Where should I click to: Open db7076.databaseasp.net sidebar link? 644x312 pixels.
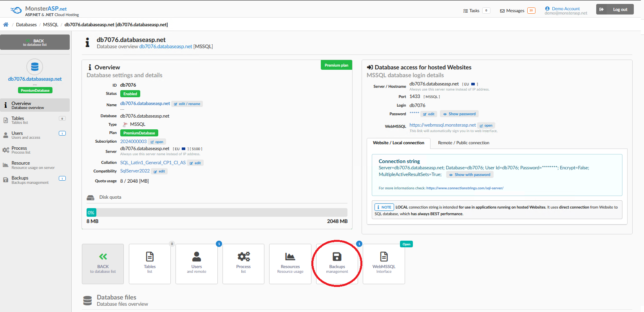point(35,79)
